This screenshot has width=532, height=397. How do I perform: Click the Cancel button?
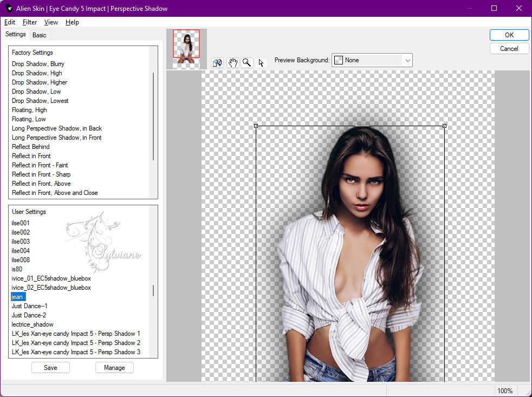click(509, 49)
